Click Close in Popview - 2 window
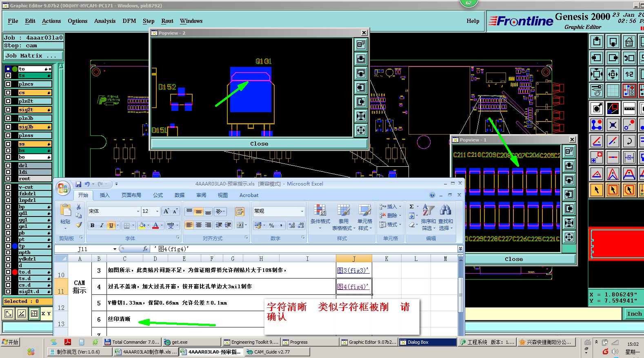This screenshot has height=358, width=644. (259, 144)
